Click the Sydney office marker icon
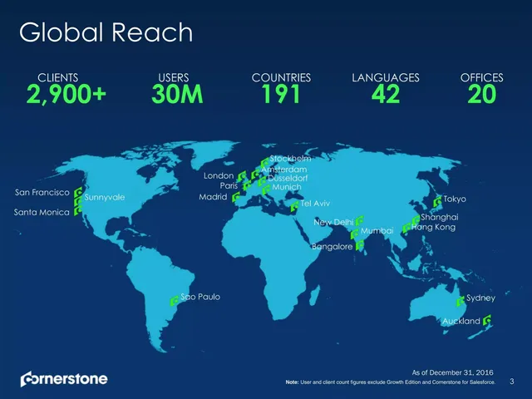The height and width of the screenshot is (399, 532). coord(461,301)
